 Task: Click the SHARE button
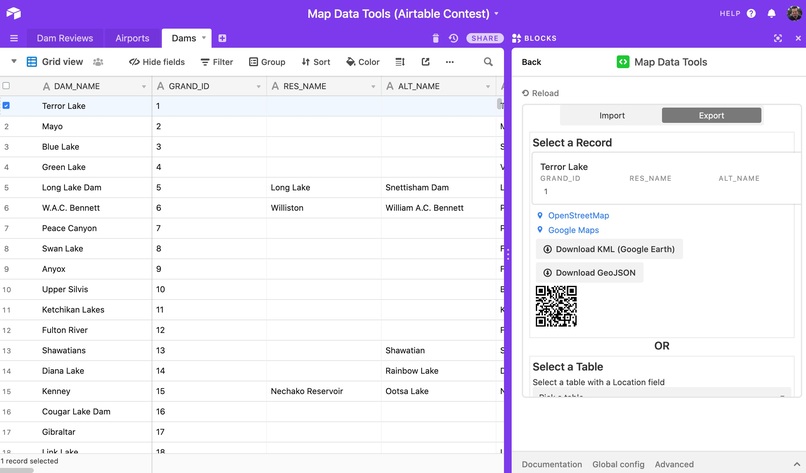click(x=485, y=38)
